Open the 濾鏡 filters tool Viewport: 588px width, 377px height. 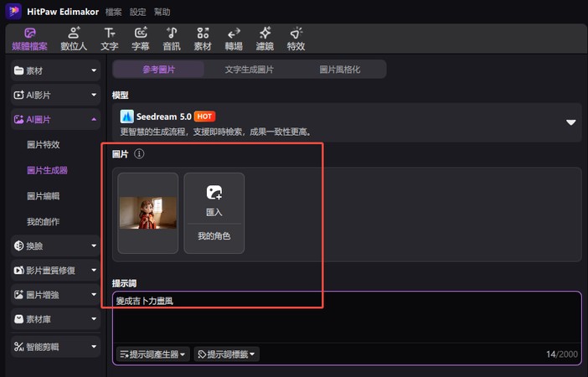pyautogui.click(x=265, y=39)
